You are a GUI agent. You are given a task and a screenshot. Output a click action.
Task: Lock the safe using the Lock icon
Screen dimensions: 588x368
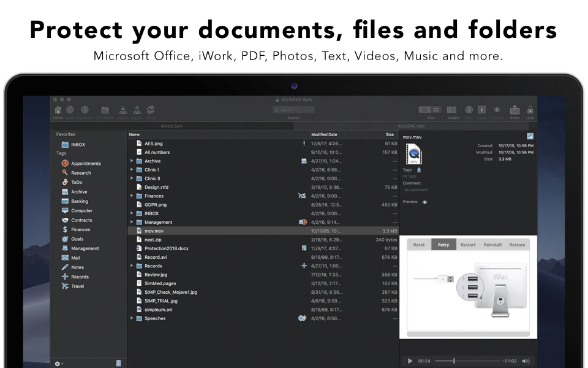(x=530, y=109)
